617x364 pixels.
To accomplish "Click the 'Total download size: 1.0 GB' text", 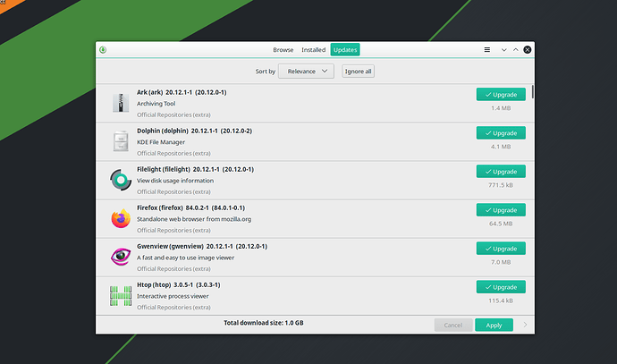I will 264,323.
